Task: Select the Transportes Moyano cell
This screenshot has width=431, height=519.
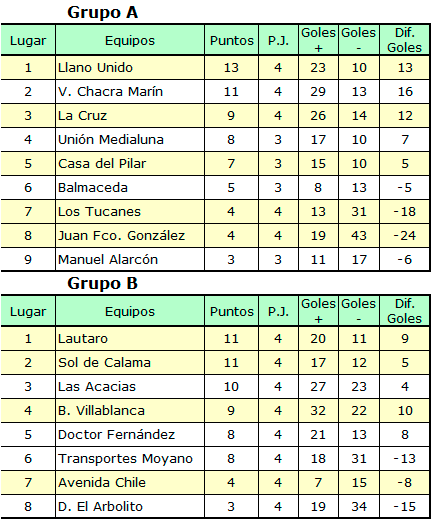Action: tap(130, 459)
